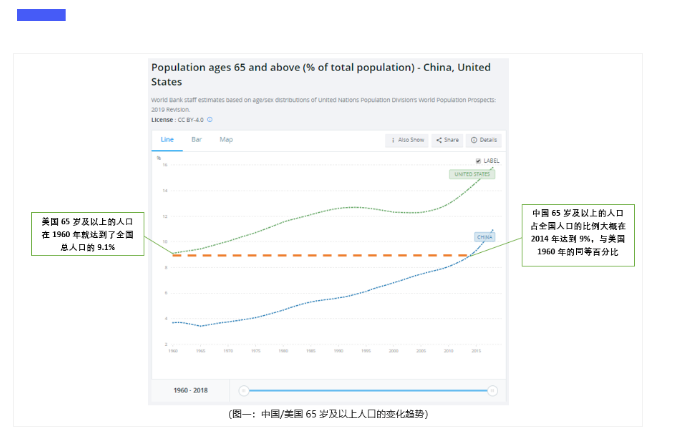Click the left handle of year slider
Screen dimensions: 674x438
click(x=243, y=390)
